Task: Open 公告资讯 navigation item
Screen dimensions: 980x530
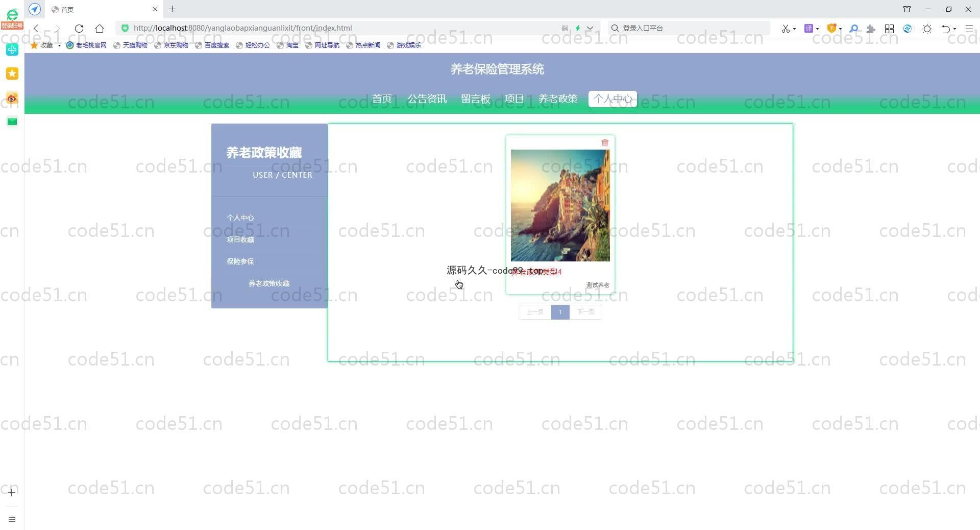Action: coord(427,99)
